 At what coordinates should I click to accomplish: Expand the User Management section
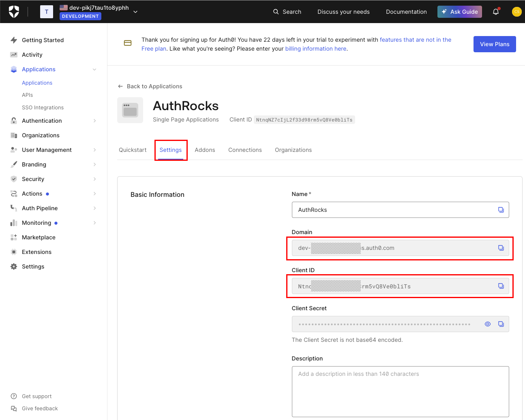(x=94, y=150)
